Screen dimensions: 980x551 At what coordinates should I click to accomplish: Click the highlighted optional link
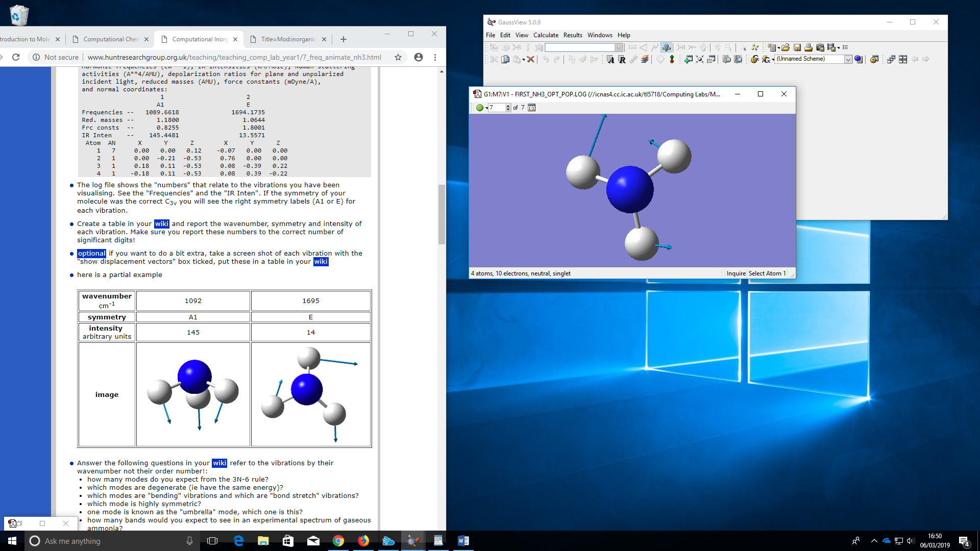click(x=92, y=254)
